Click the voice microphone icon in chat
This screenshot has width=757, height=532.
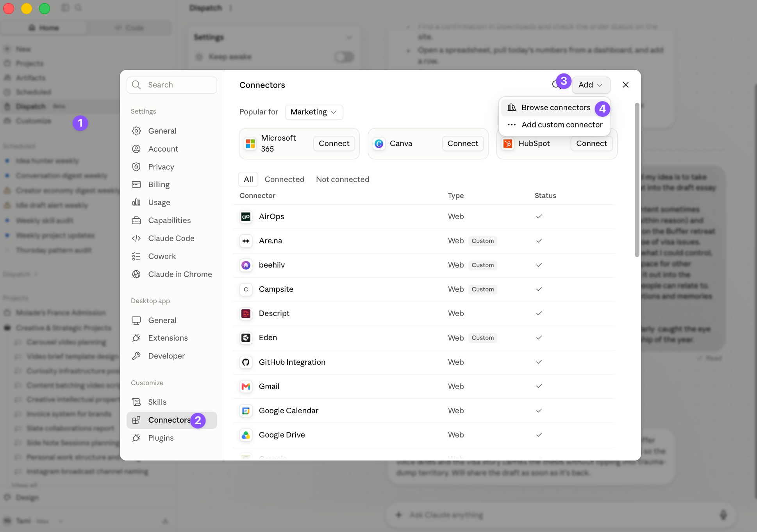click(723, 515)
